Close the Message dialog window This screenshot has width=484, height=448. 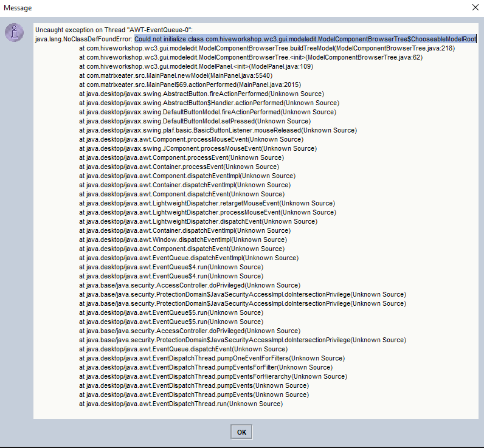(475, 7)
